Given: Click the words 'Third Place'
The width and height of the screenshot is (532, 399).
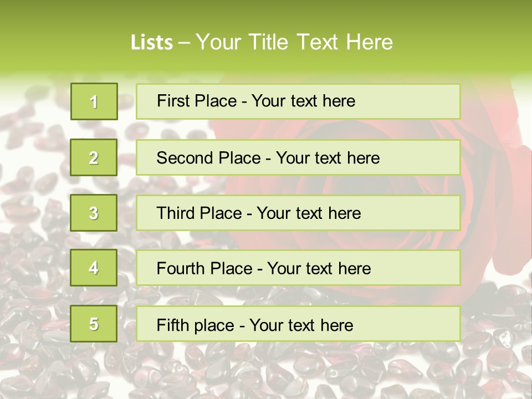Looking at the screenshot, I should [199, 213].
